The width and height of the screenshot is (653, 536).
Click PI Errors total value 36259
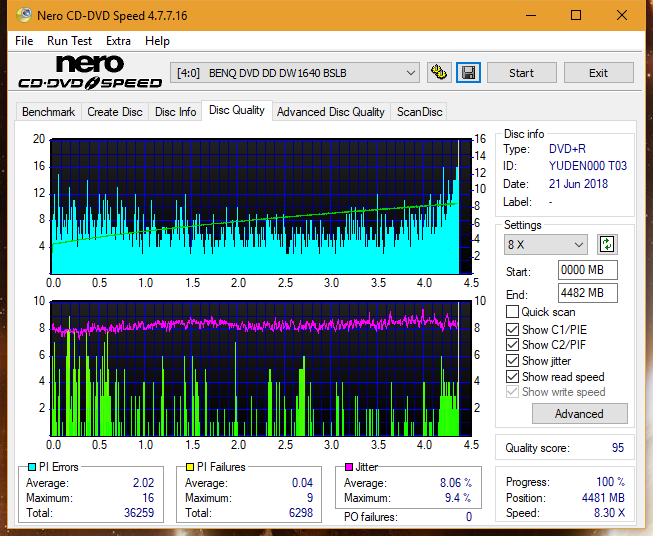(139, 513)
